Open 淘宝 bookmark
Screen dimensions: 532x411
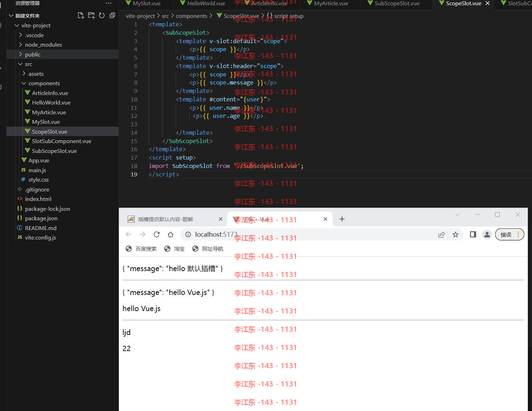(174, 249)
